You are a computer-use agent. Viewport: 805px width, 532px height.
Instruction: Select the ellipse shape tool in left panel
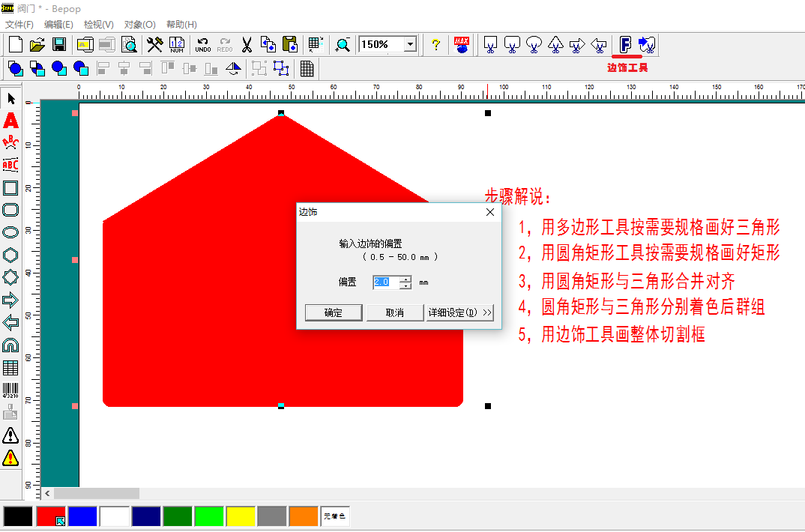[10, 232]
